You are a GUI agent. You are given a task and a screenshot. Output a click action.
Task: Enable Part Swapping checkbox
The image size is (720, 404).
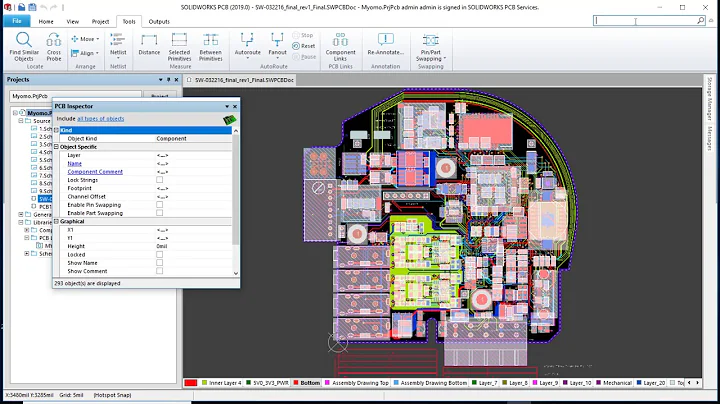[x=159, y=213]
